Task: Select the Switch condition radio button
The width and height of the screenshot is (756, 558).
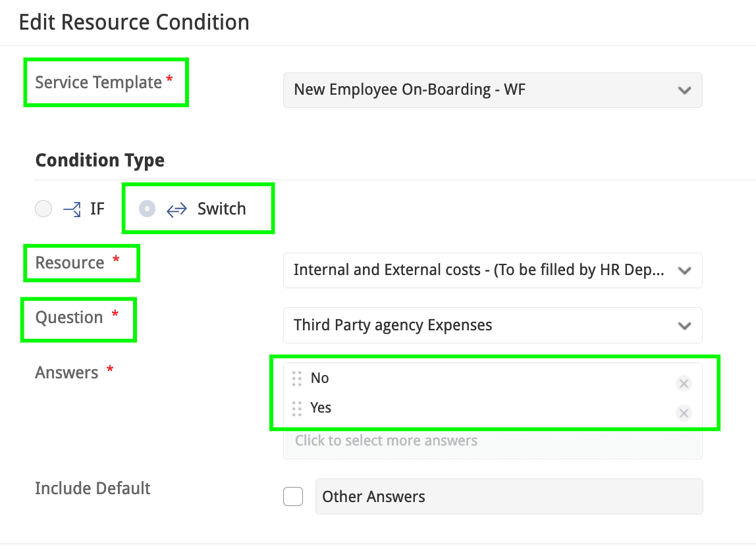Action: coord(147,209)
